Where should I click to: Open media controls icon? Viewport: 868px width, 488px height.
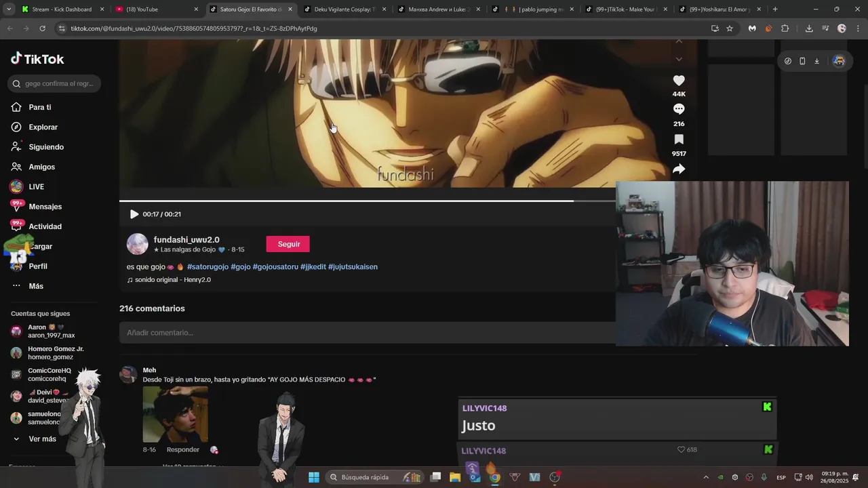[x=825, y=28]
